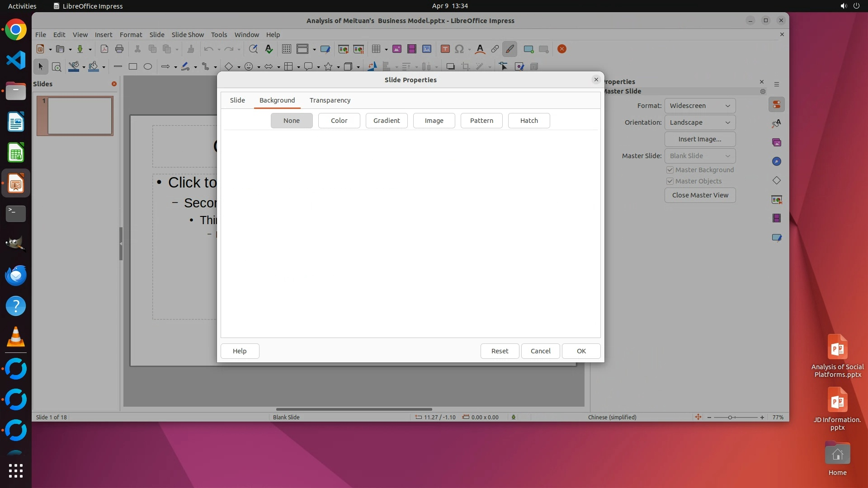
Task: Toggle the display grid icon
Action: coord(286,49)
